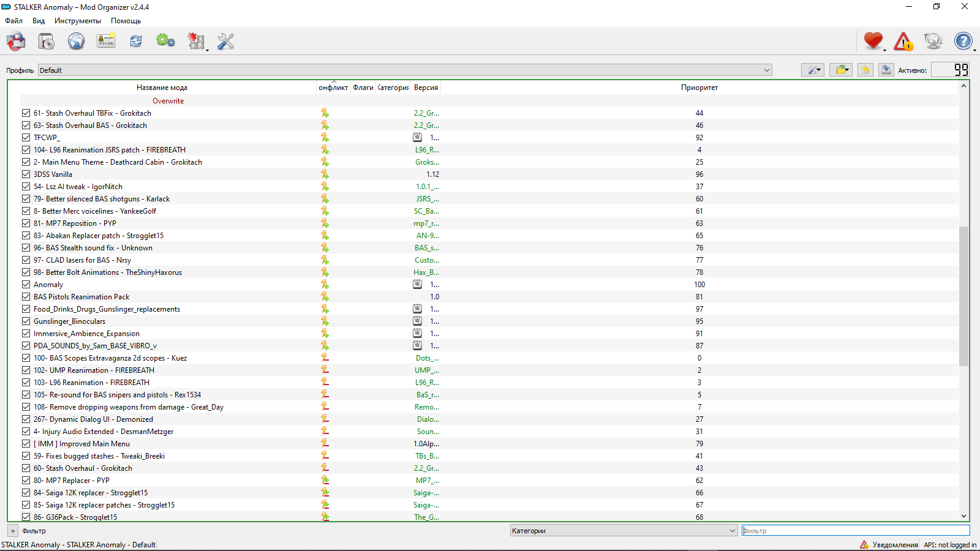Uncheck 100- BAS Scopes Extravaganza mod
Image resolution: width=980 pixels, height=551 pixels.
[26, 358]
